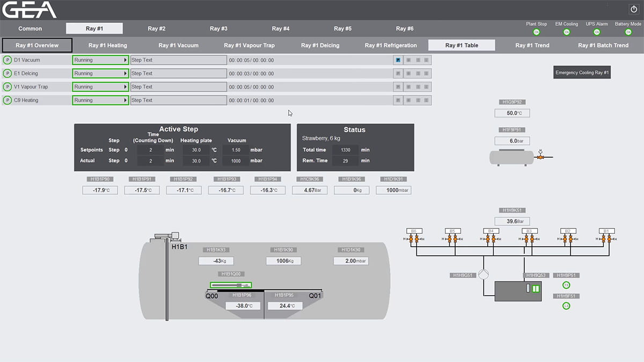Click the 1.50 mbar vacuum setpoint field
The image size is (644, 362).
point(236,150)
